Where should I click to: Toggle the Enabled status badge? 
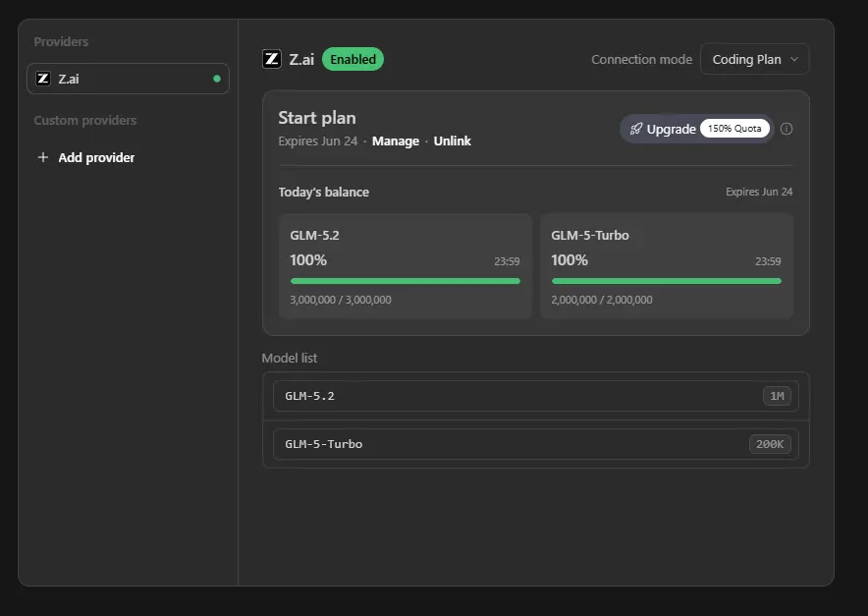pos(353,59)
